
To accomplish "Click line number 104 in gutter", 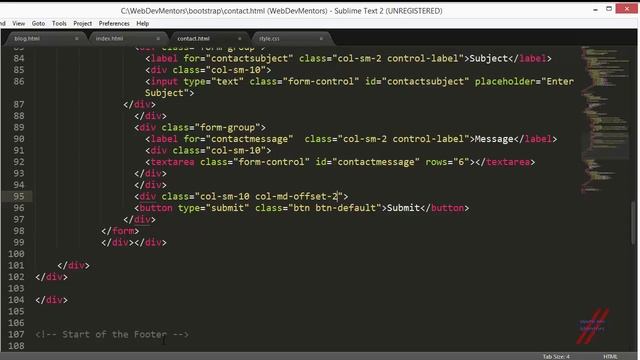I will click(16, 300).
